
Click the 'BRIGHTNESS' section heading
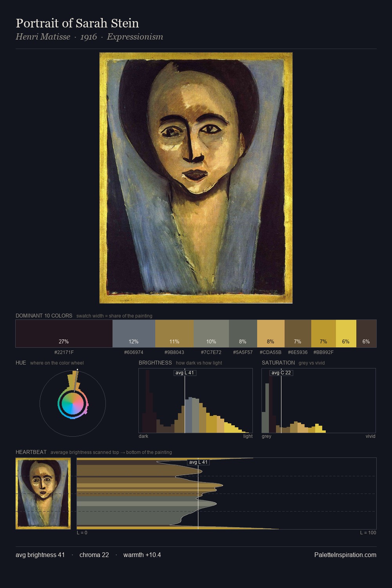(x=155, y=363)
